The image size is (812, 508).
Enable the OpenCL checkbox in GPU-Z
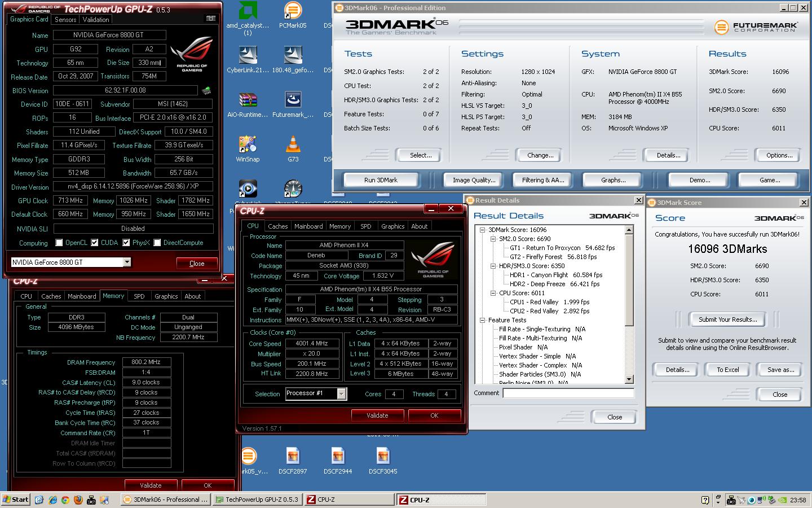click(x=59, y=243)
